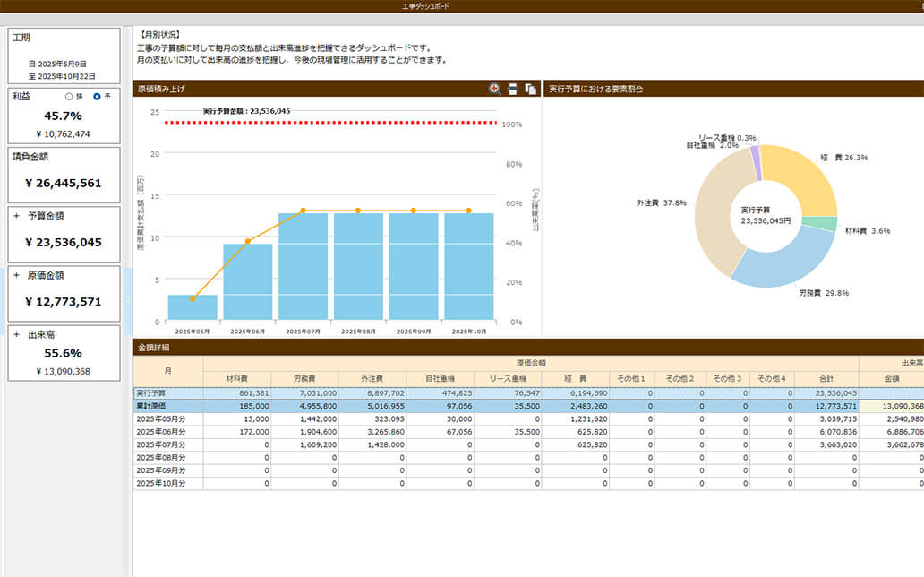Click the 合計 column header
This screenshot has height=577, width=924.
click(826, 379)
